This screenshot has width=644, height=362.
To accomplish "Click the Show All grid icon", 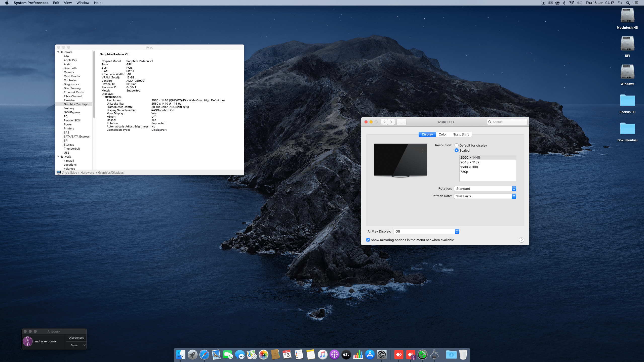I will [x=401, y=122].
